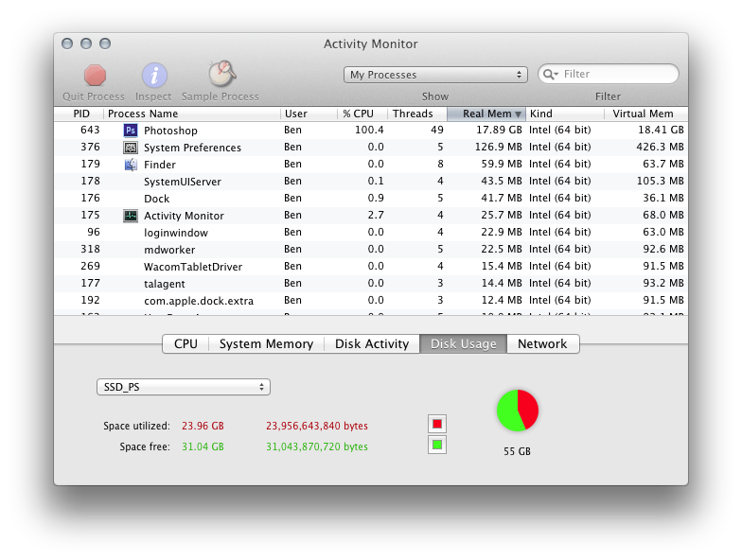Click the 31,043,870,720 bytes value
Viewport: 742px width, 560px height.
coord(316,446)
